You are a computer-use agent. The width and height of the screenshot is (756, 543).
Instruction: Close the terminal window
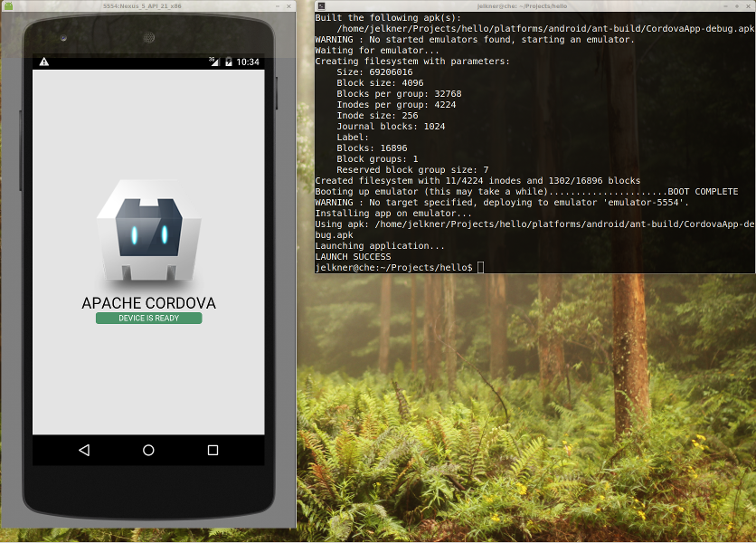tap(748, 5)
